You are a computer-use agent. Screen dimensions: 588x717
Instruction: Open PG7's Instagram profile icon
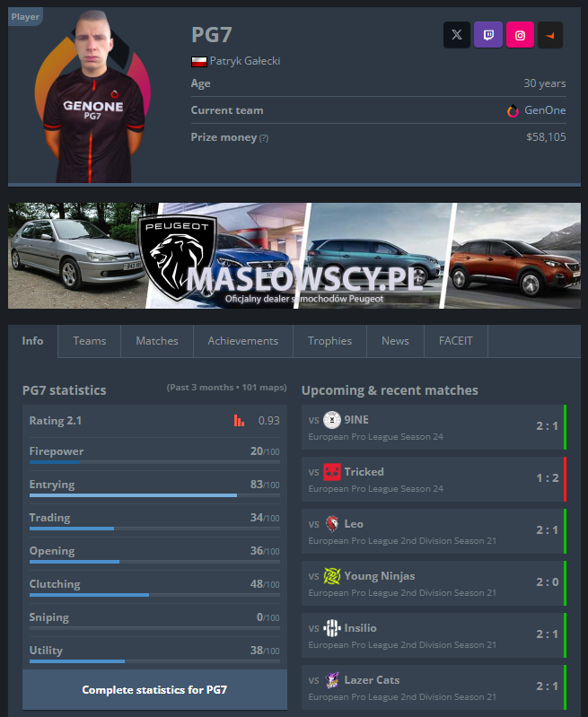click(x=520, y=35)
